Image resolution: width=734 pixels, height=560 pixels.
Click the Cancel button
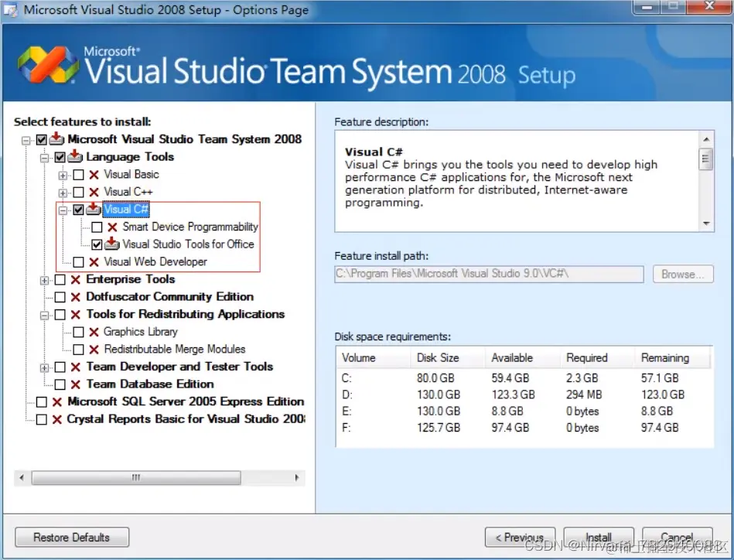pos(678,537)
